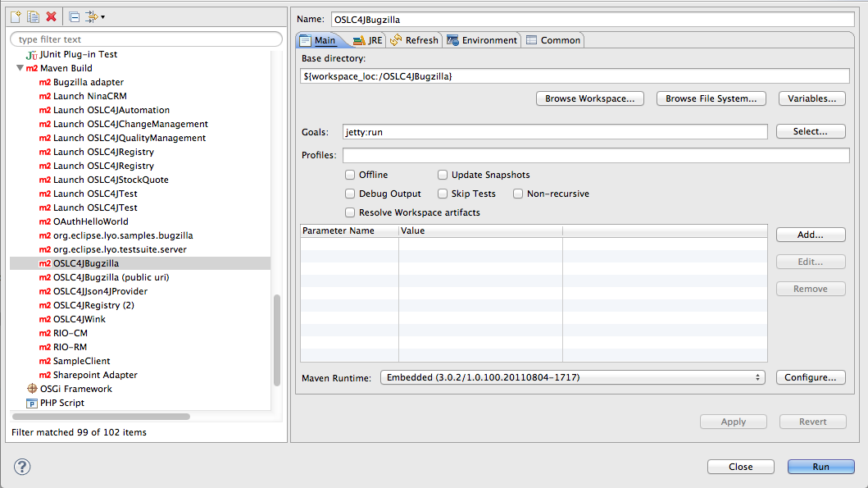Open the Variables dialog
This screenshot has height=488, width=868.
811,98
